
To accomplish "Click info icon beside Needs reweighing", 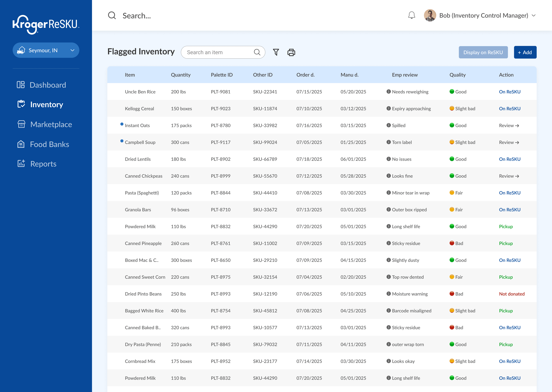I will [388, 91].
